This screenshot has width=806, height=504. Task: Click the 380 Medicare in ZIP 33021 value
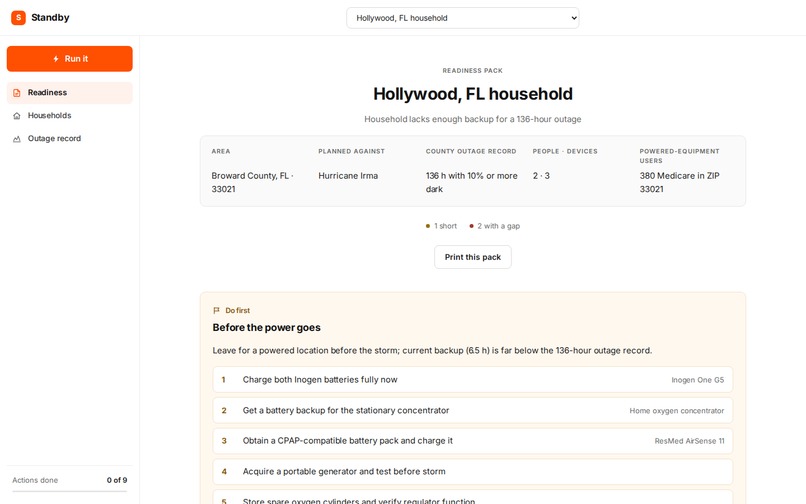point(679,183)
